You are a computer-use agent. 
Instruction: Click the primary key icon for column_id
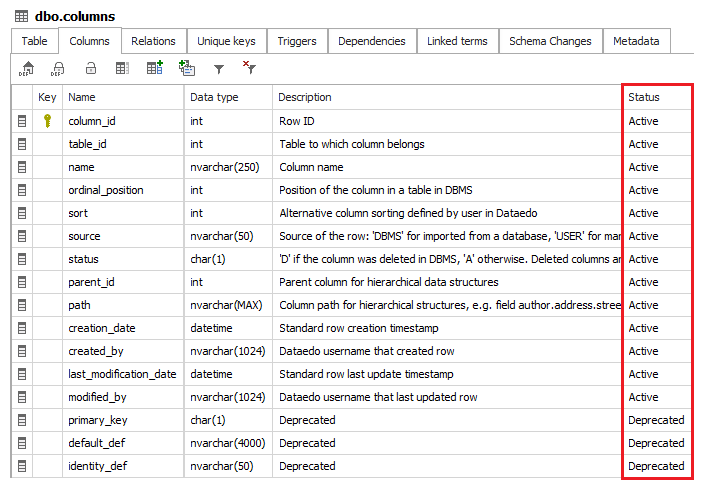click(x=47, y=121)
